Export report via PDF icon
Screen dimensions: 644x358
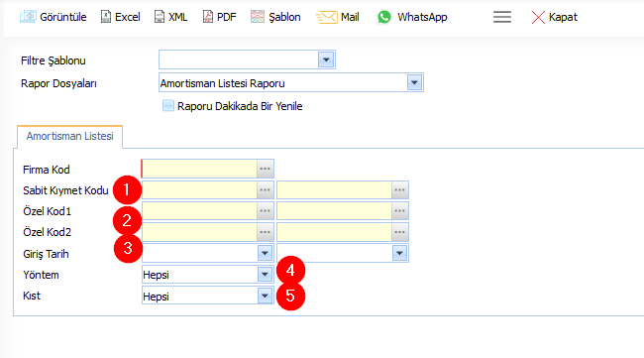[x=208, y=17]
